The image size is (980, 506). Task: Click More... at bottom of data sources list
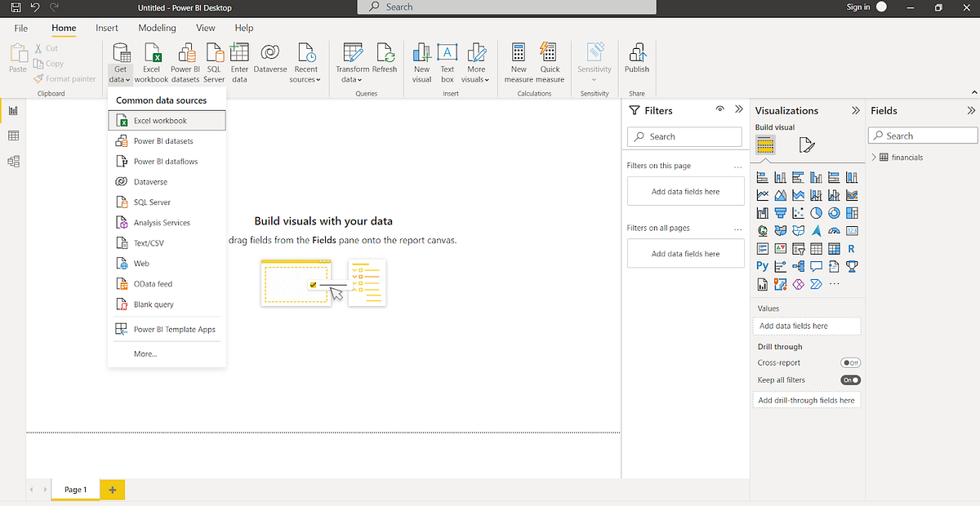tap(144, 353)
